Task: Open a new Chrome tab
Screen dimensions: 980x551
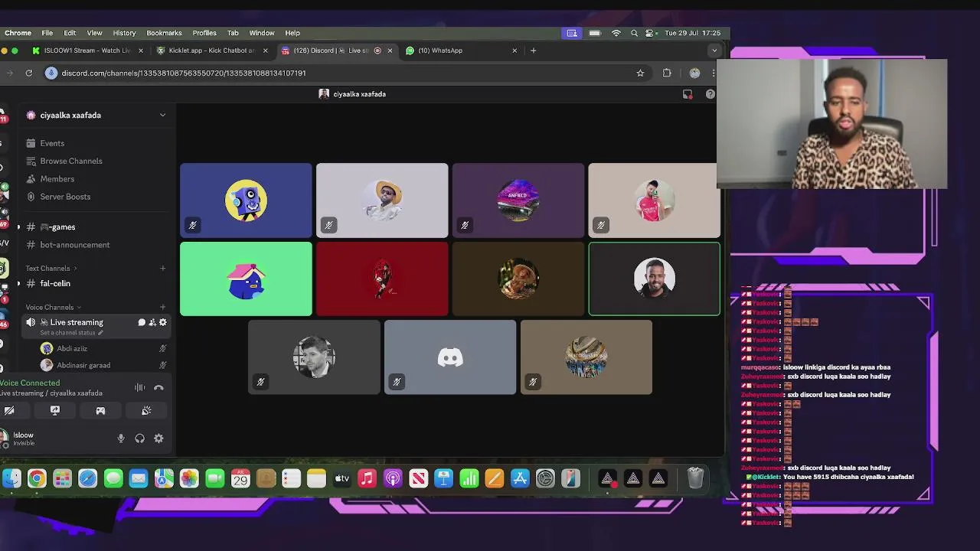Action: (533, 51)
